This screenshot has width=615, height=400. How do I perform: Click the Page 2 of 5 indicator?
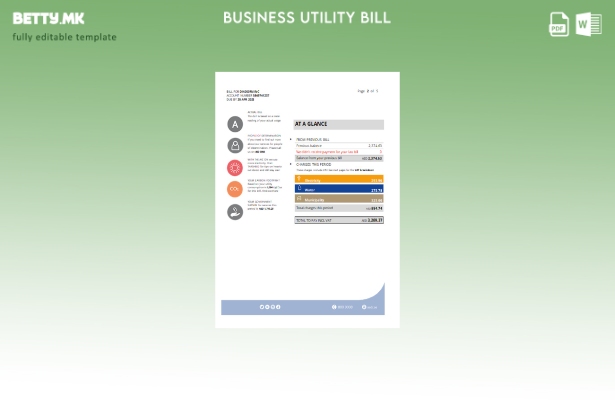[368, 91]
